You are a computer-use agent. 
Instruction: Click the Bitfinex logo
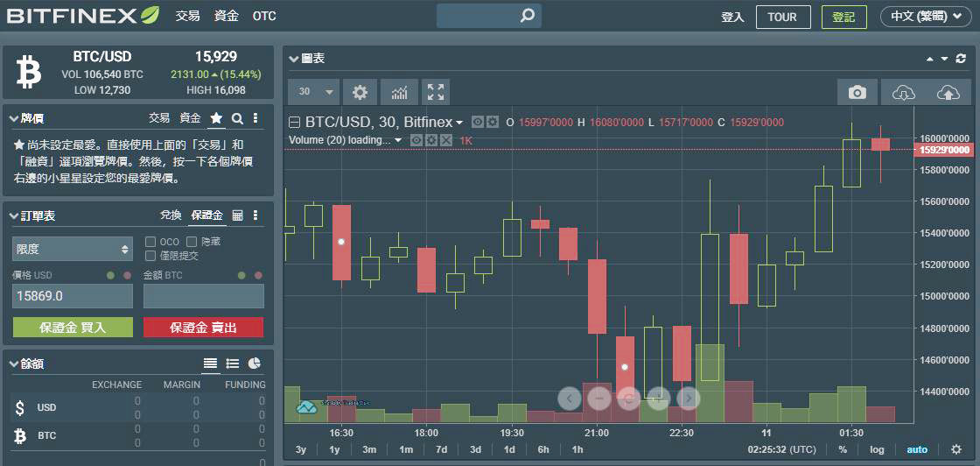click(x=83, y=16)
